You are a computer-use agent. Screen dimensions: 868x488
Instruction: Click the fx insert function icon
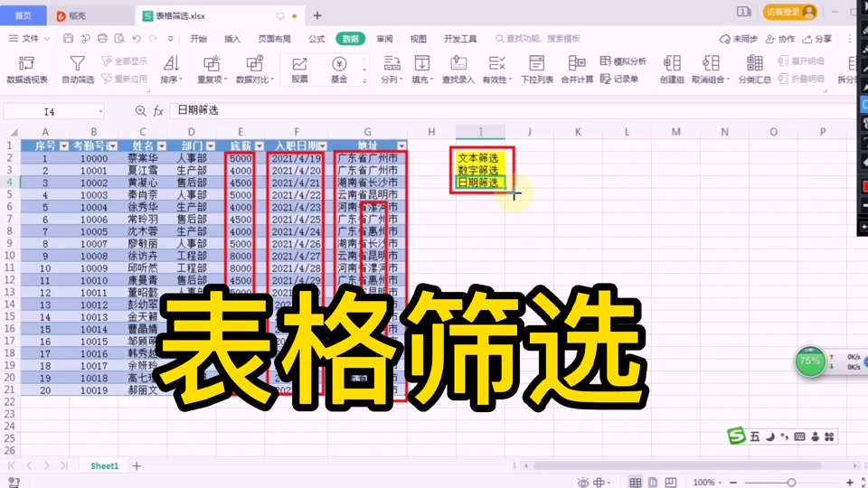[158, 111]
